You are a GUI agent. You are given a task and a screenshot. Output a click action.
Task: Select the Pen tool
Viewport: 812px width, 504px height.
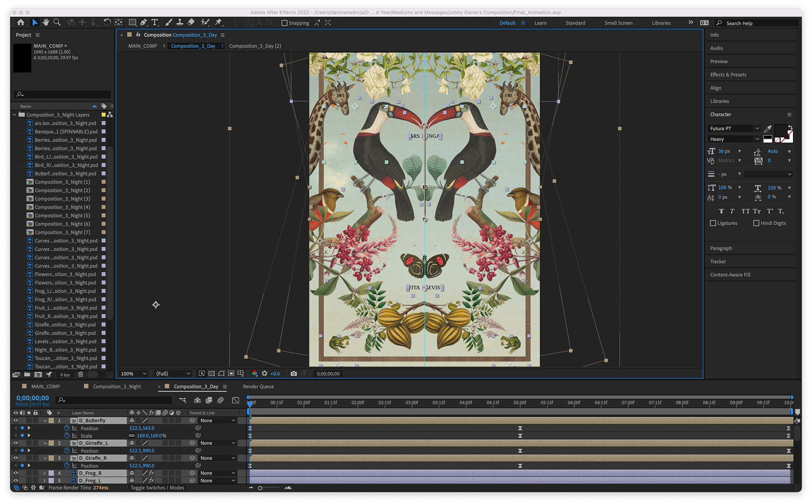tap(143, 22)
